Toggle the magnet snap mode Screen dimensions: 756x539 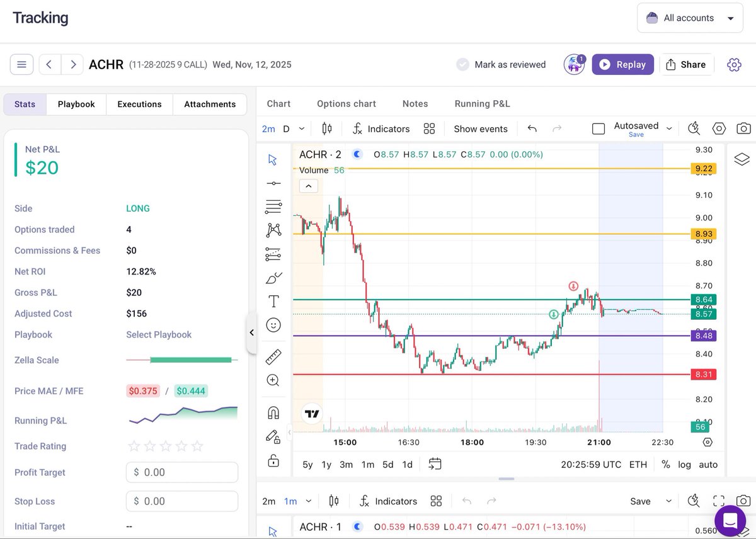pyautogui.click(x=273, y=413)
